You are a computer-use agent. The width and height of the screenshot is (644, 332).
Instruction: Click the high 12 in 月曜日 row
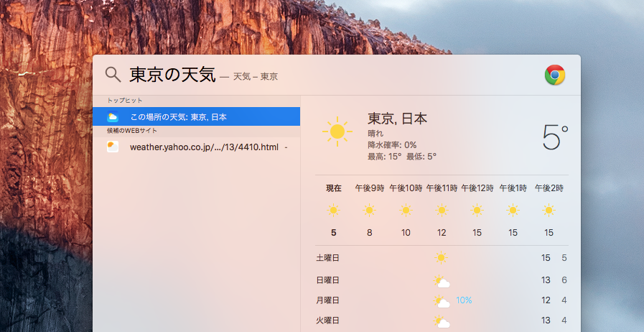(546, 300)
